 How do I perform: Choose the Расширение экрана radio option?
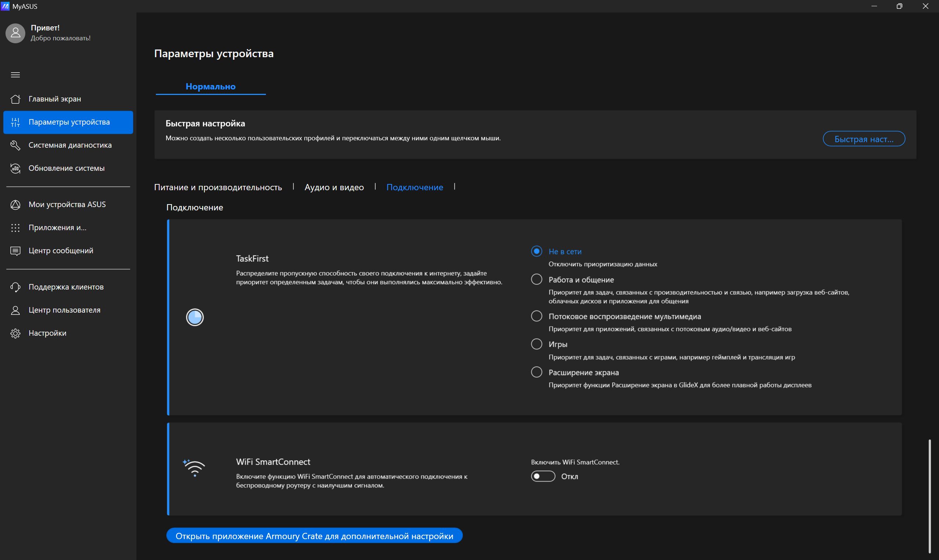pos(537,372)
